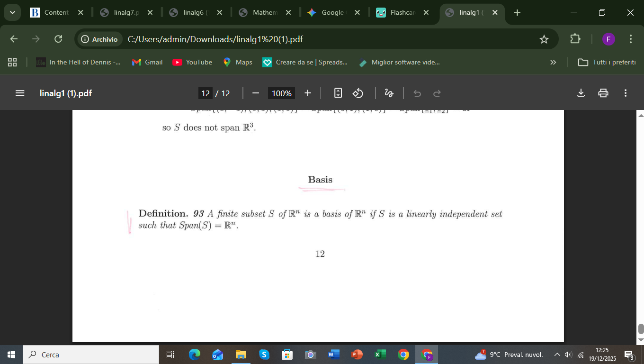This screenshot has width=644, height=364.
Task: Open Creare da se Spreads bookmark
Action: pos(305,62)
